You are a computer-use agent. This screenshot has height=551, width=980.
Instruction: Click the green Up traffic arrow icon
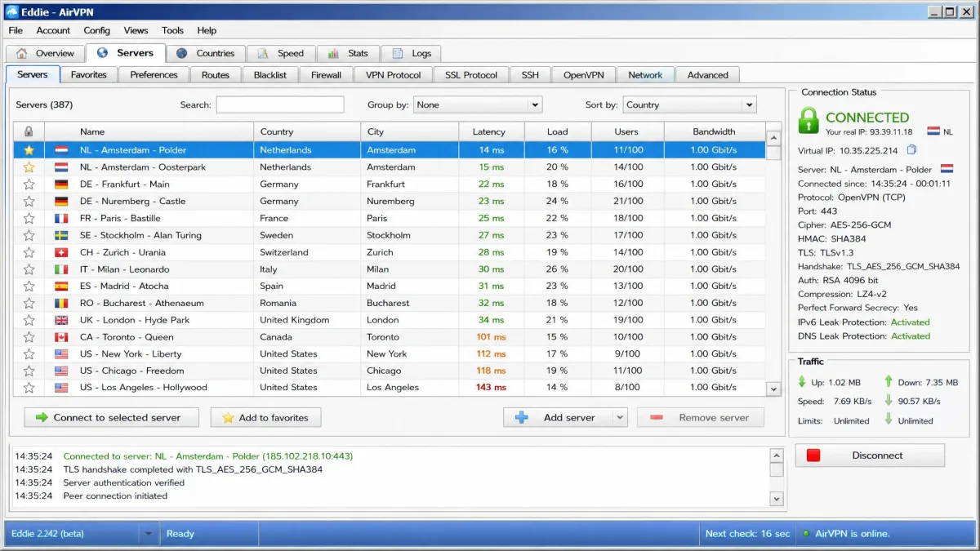[x=802, y=381]
